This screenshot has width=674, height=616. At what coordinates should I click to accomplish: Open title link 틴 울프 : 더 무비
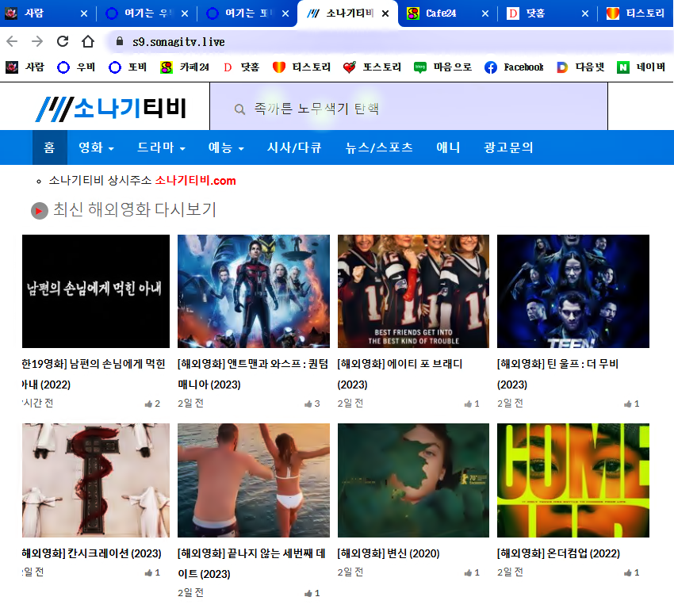point(557,374)
